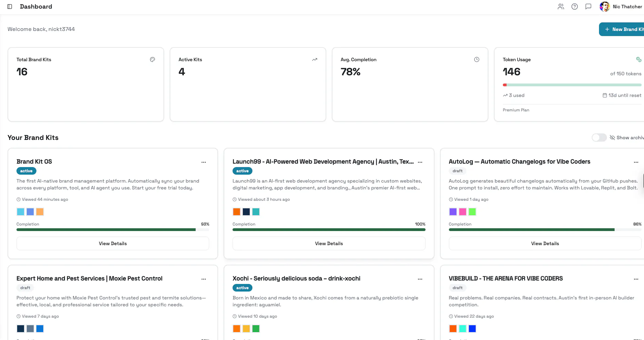Click the active badge on Launch99 card

242,171
